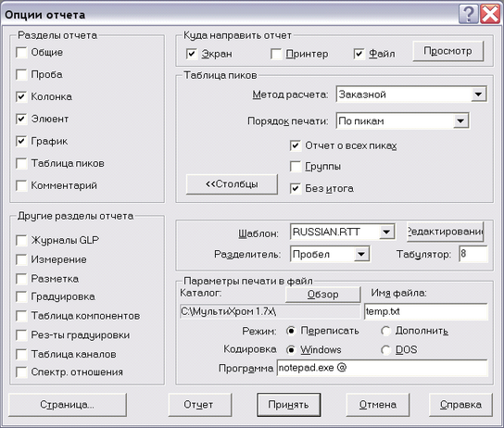Screen dimensions: 504x428
Task: Open the Страница... page settings button
Action: (68, 405)
